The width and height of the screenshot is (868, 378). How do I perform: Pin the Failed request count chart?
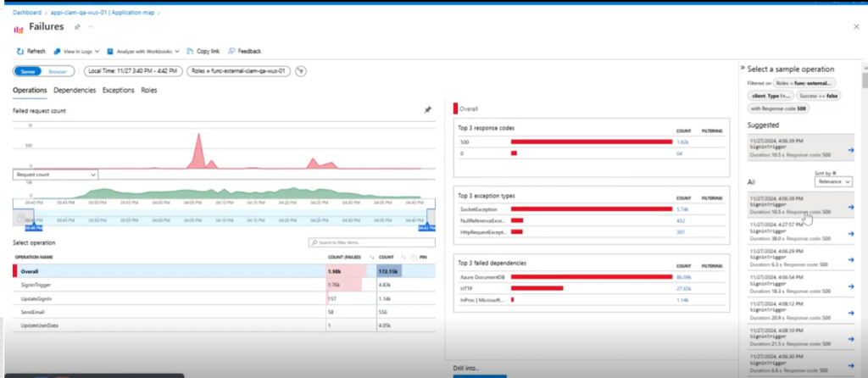[x=427, y=110]
